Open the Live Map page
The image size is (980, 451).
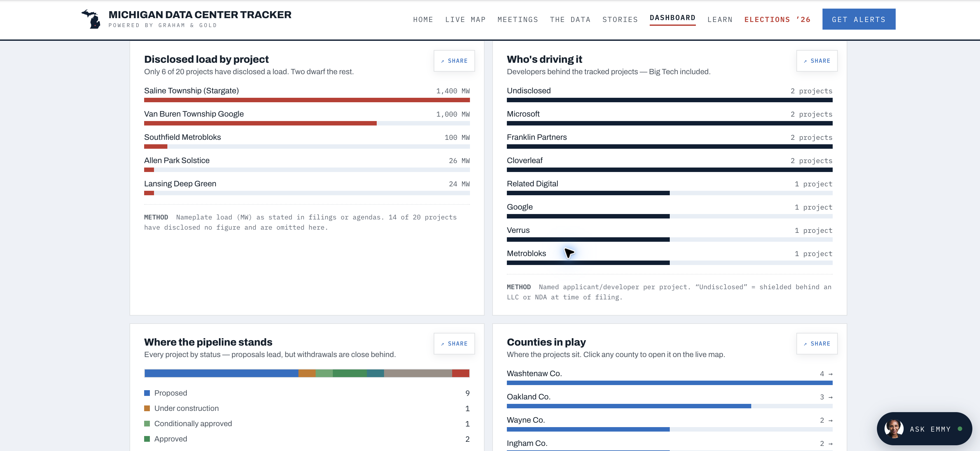click(465, 19)
